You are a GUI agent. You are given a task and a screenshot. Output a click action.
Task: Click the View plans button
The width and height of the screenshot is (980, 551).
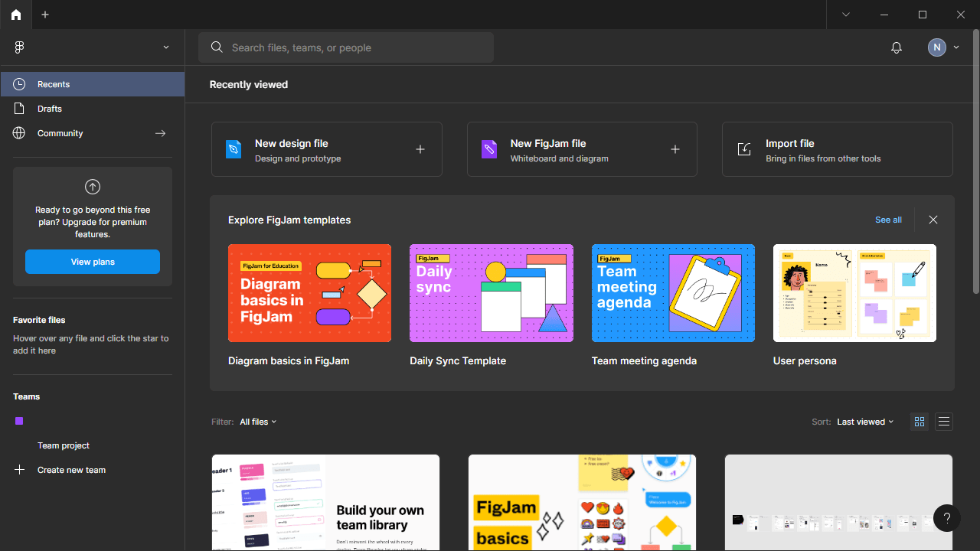[x=93, y=262]
